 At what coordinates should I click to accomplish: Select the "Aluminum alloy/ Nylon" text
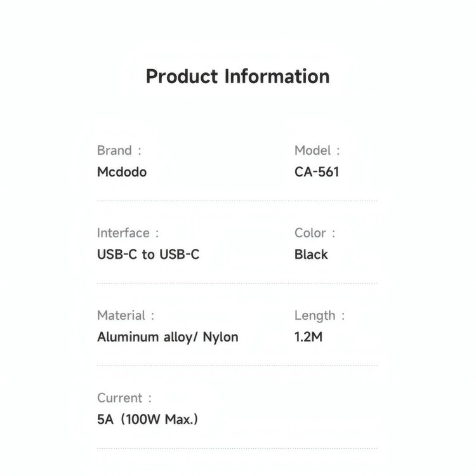click(168, 337)
